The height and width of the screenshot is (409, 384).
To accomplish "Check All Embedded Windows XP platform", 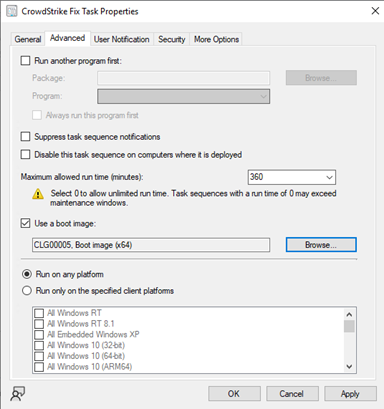I will click(39, 334).
